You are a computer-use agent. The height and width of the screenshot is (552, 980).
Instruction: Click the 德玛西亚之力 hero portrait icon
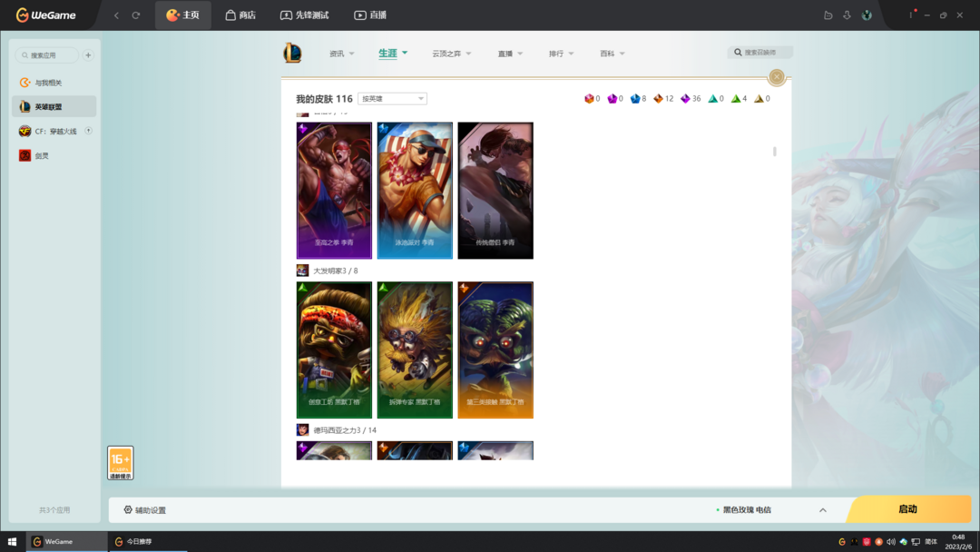[302, 430]
